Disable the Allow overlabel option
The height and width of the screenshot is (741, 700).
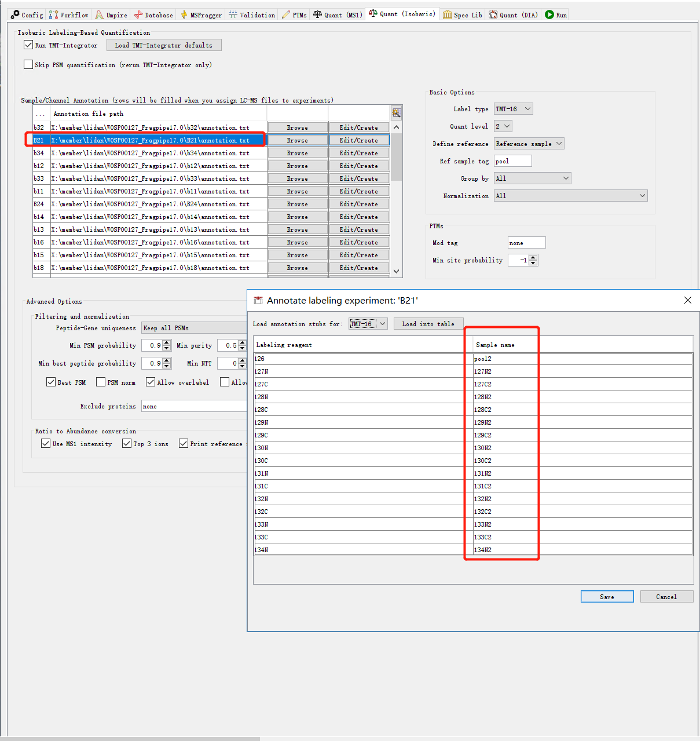tap(151, 382)
